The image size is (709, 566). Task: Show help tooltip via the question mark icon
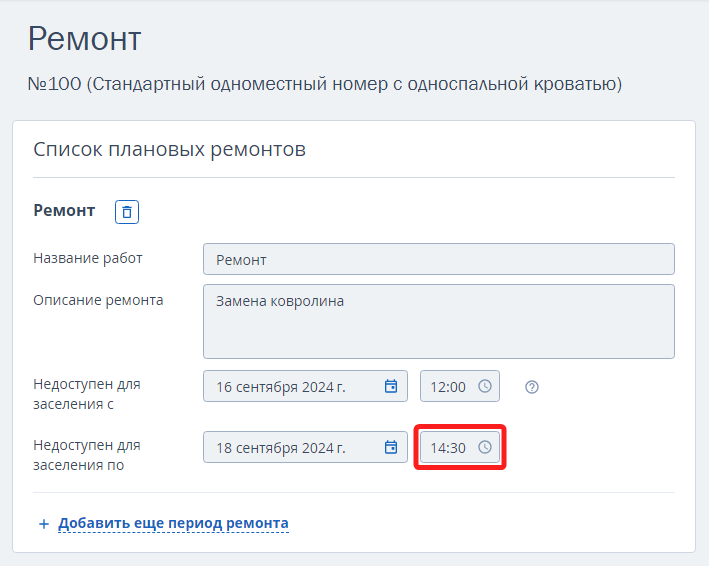(532, 387)
